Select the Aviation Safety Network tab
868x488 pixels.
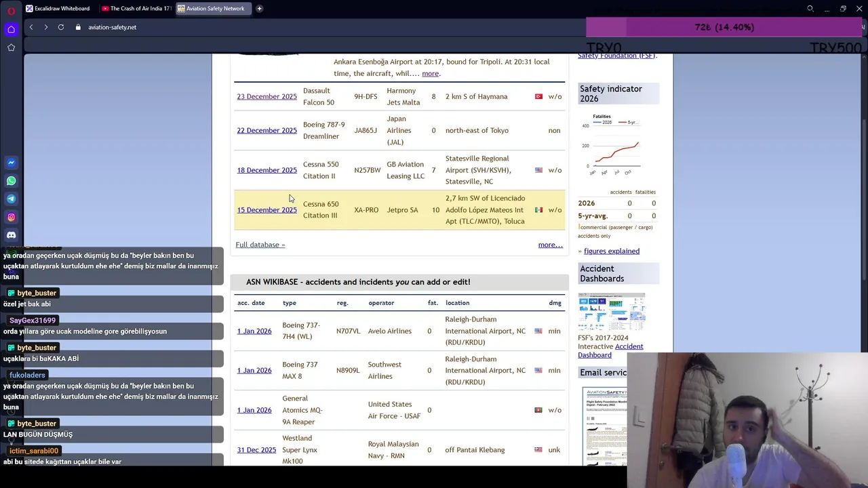213,9
